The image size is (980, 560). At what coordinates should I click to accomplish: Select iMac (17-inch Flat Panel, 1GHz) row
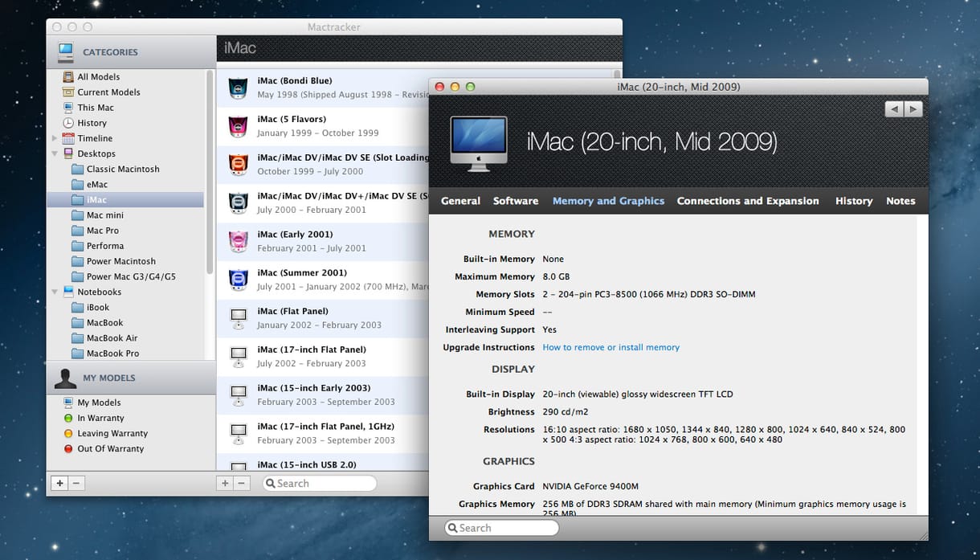pyautogui.click(x=322, y=434)
